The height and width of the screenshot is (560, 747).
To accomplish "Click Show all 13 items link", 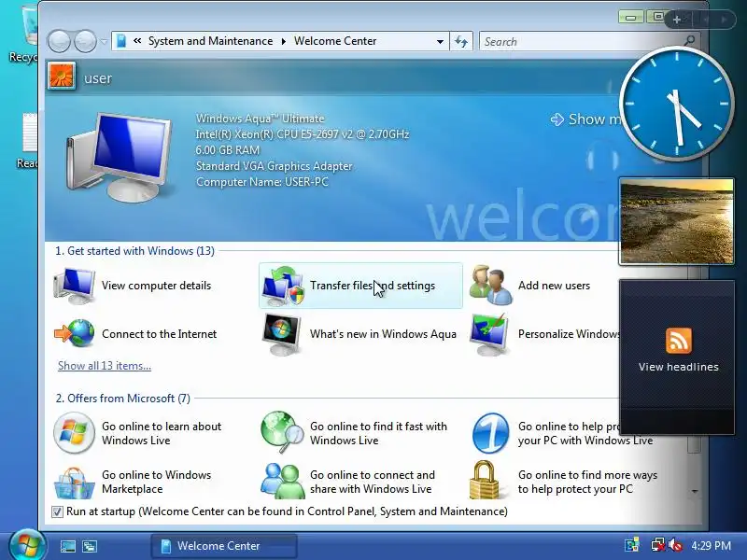I will tap(105, 366).
